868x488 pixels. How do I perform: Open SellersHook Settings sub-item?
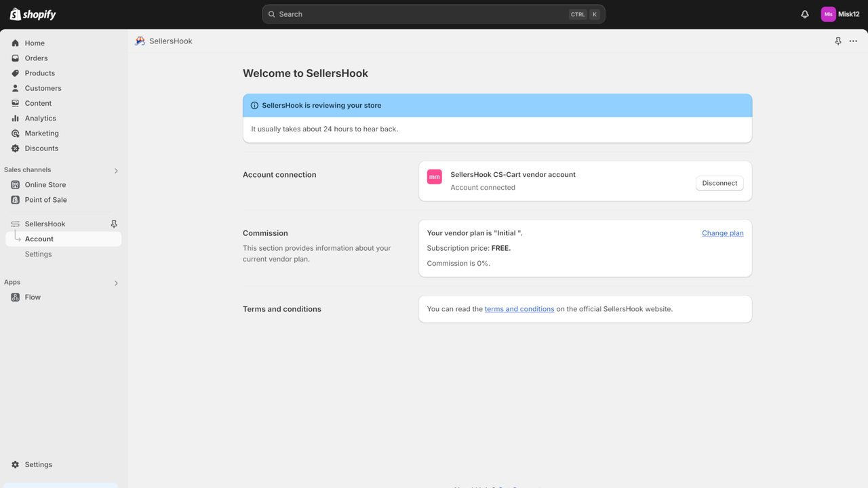pyautogui.click(x=64, y=254)
